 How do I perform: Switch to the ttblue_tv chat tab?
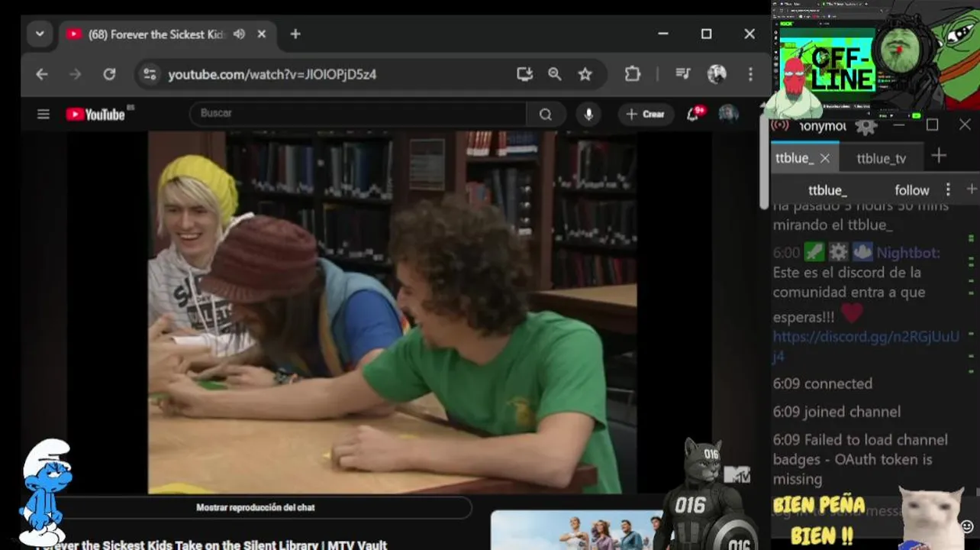(882, 158)
